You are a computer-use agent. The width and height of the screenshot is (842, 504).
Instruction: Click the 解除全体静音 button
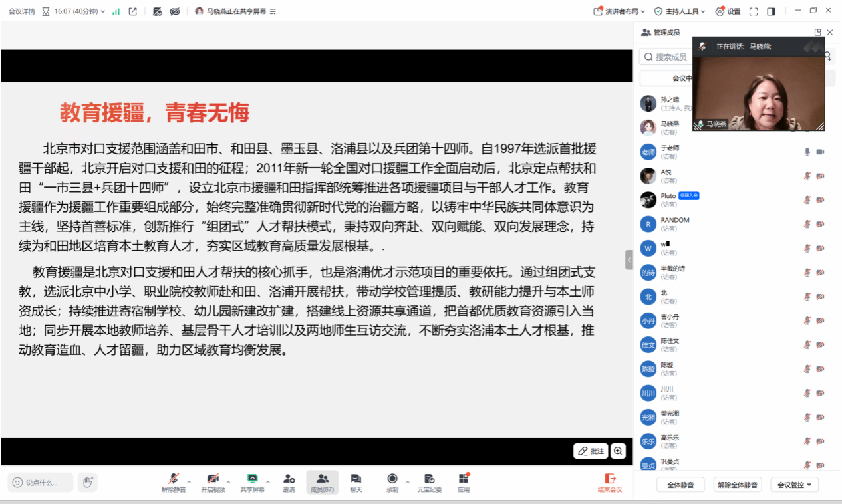738,485
